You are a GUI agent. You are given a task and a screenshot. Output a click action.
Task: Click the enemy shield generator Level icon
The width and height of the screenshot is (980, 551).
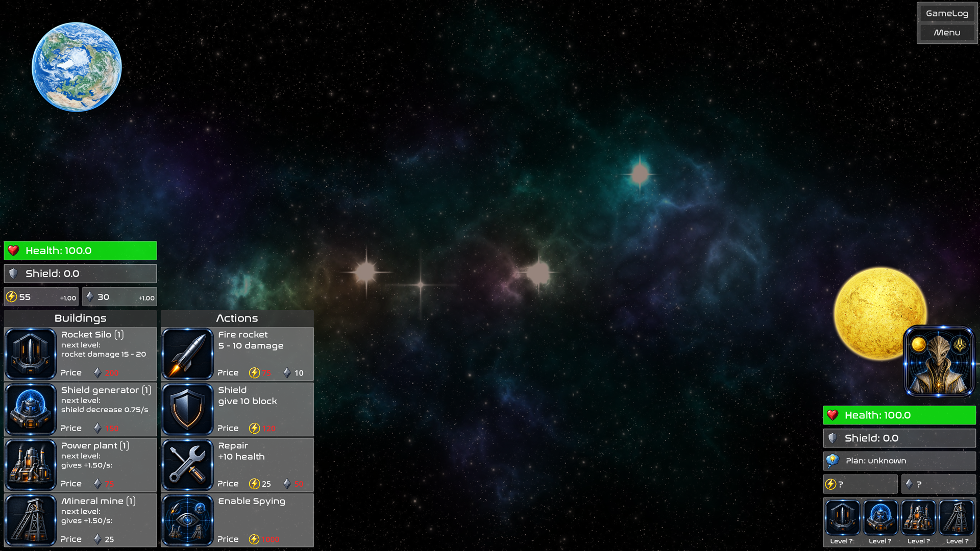(880, 522)
